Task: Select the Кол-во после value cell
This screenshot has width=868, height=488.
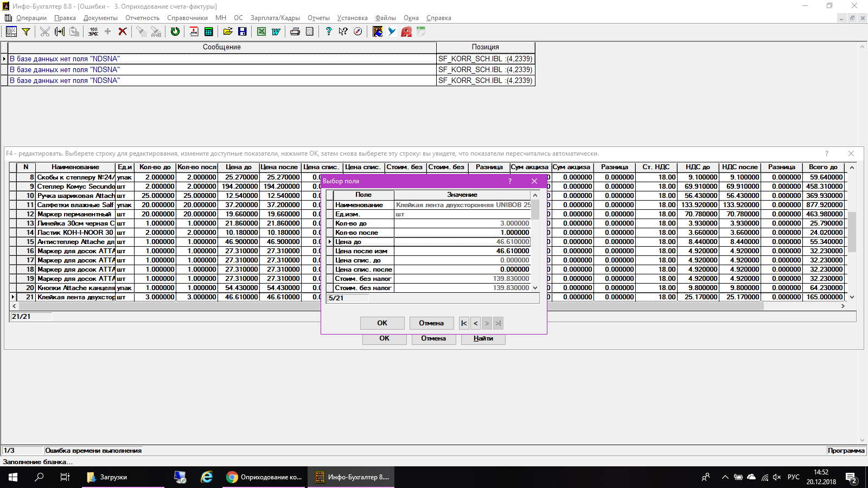Action: tap(462, 233)
